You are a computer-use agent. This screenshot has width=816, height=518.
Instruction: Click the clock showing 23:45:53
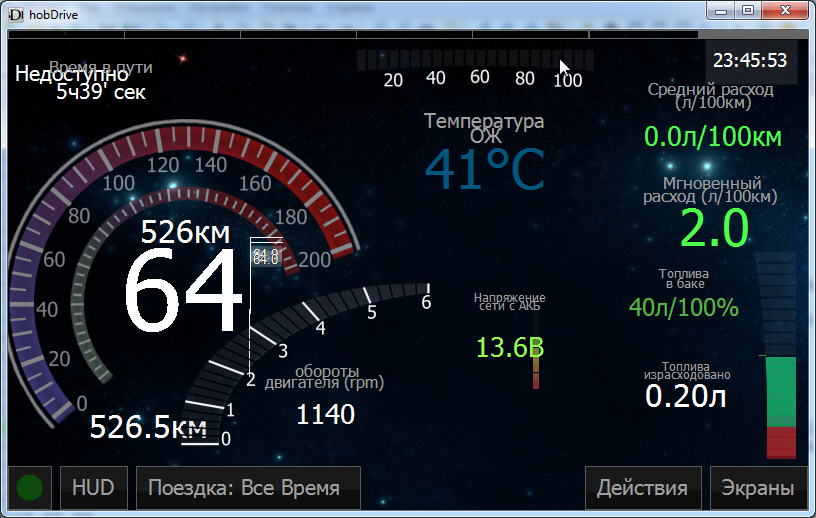[x=750, y=60]
